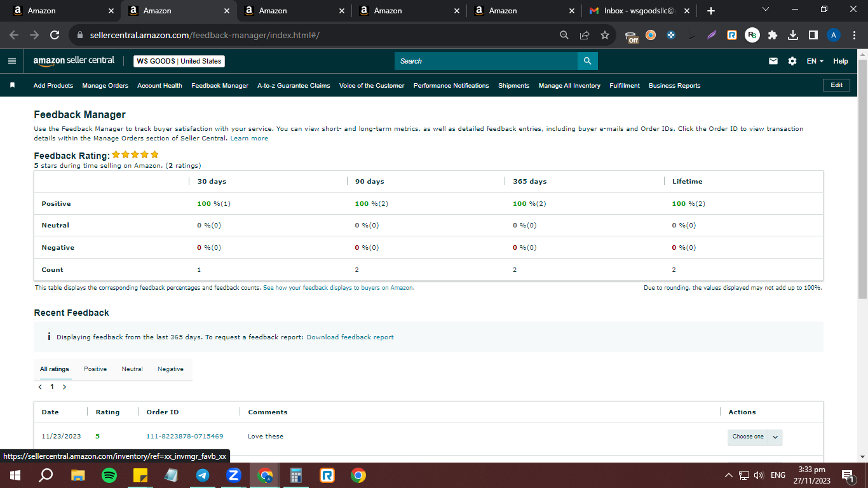
Task: Click 'See how your feedback displays' link
Action: click(x=338, y=287)
